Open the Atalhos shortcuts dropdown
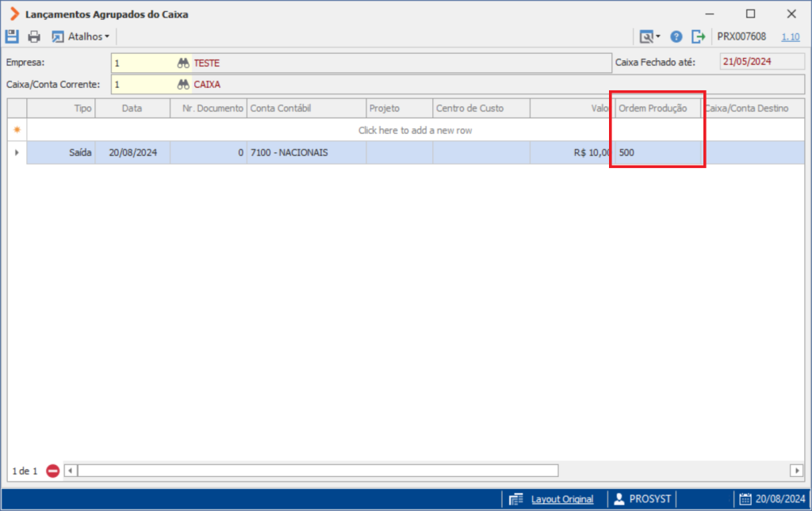The image size is (812, 511). click(x=80, y=36)
